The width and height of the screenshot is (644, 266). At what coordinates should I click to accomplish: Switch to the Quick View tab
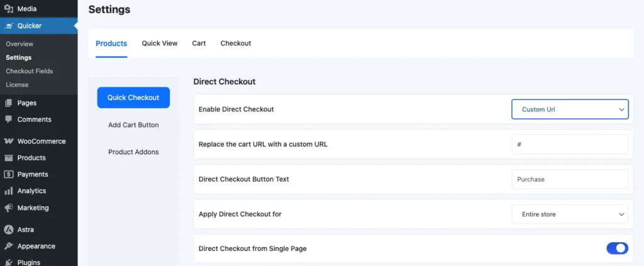pyautogui.click(x=160, y=43)
